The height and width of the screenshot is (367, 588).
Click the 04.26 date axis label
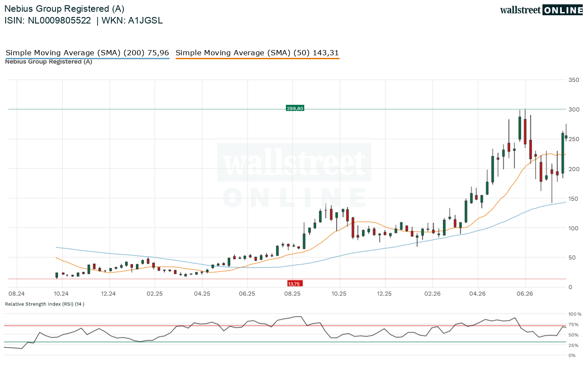(478, 294)
